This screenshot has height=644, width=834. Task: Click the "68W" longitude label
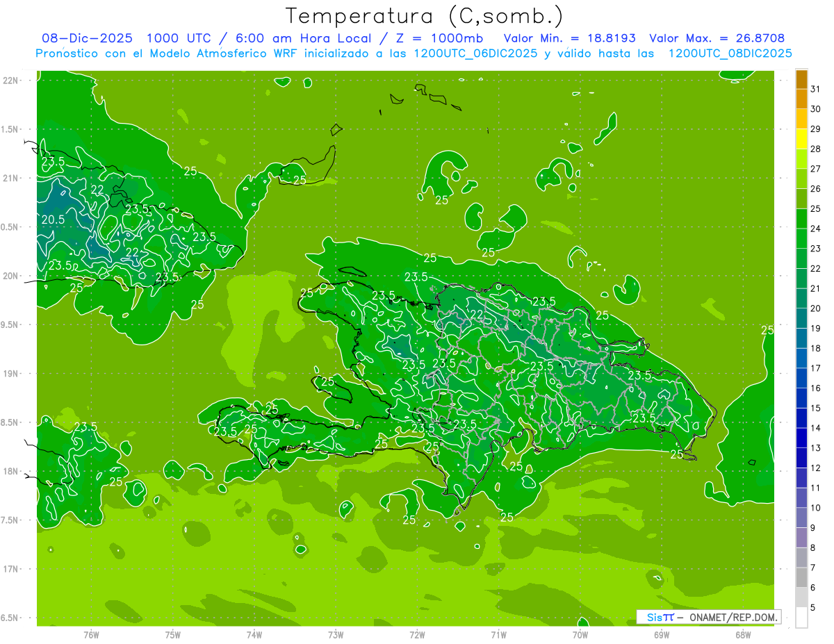pos(743,634)
